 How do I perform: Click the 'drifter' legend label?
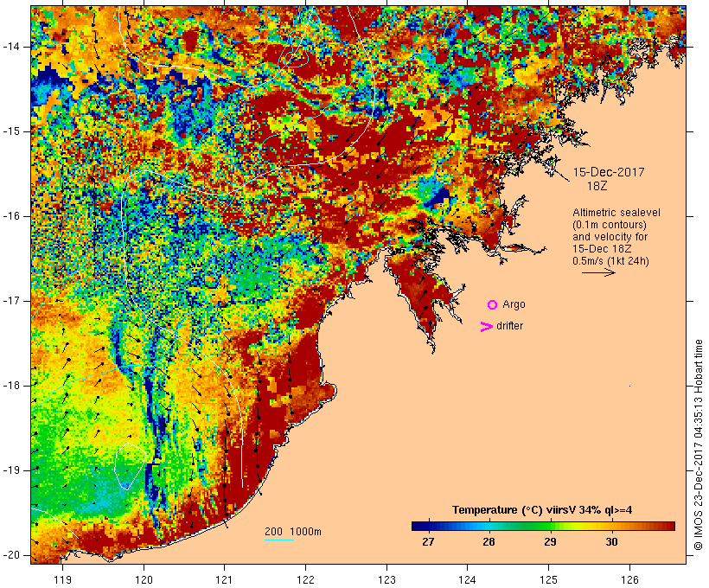point(509,326)
